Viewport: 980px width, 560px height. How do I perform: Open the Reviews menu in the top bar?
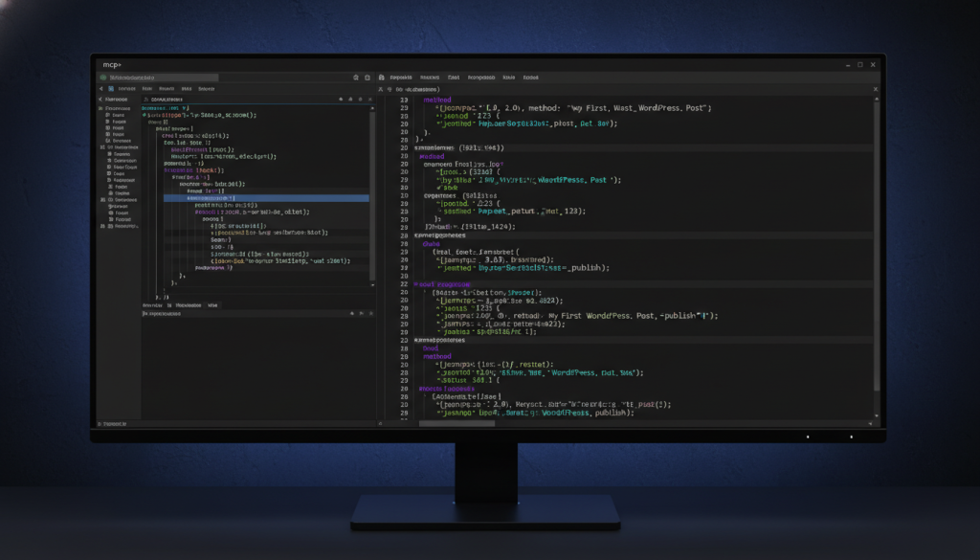pos(429,78)
